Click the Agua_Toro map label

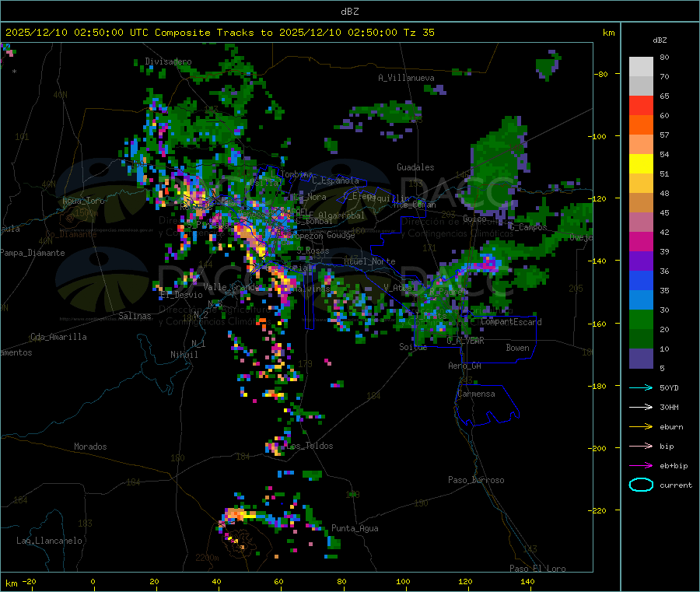pyautogui.click(x=83, y=201)
